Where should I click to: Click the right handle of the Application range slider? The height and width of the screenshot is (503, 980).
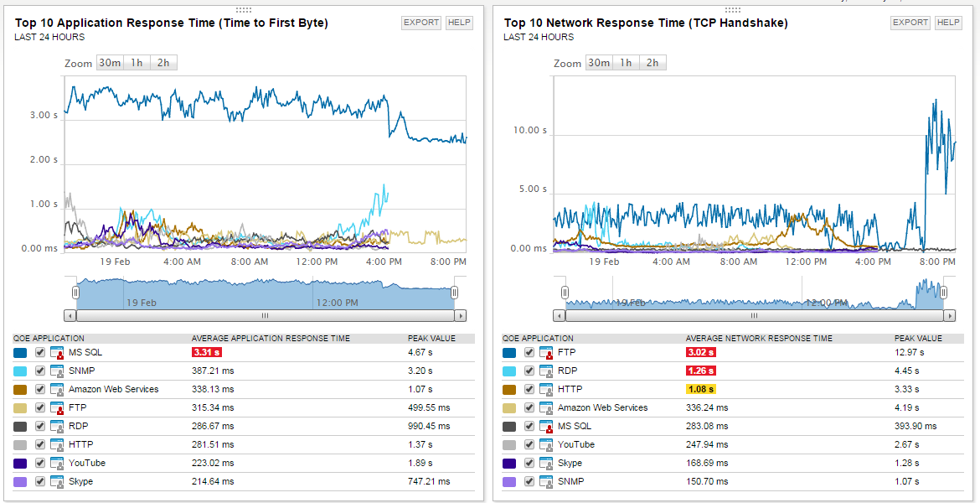(x=454, y=293)
